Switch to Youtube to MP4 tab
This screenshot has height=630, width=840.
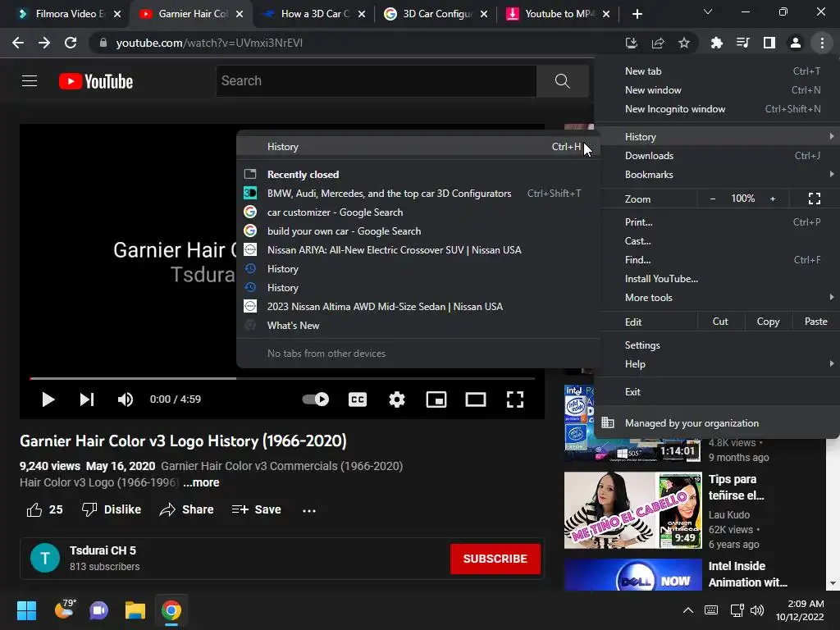(x=559, y=14)
